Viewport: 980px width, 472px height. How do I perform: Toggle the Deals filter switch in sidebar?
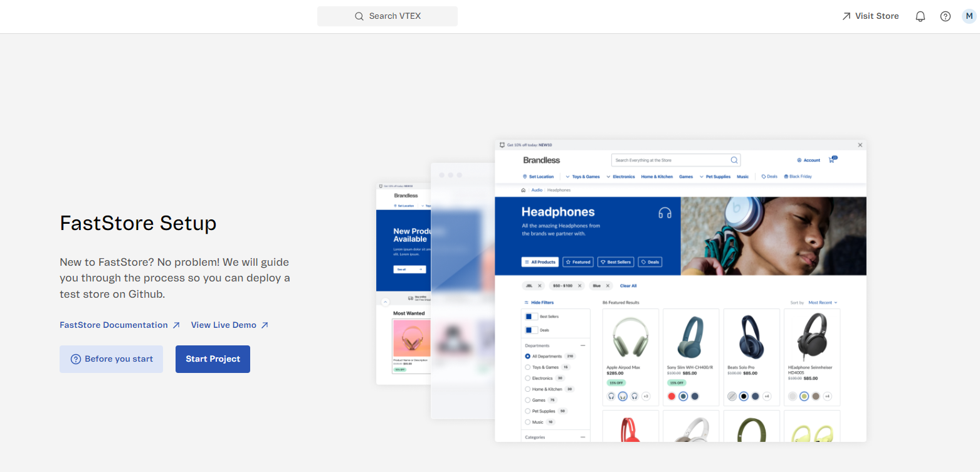pyautogui.click(x=531, y=330)
